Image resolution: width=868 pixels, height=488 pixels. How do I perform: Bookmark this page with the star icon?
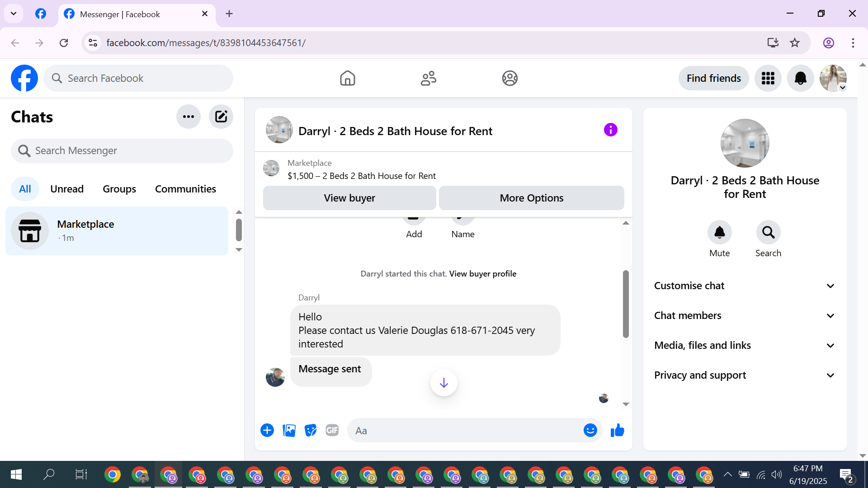(x=795, y=42)
